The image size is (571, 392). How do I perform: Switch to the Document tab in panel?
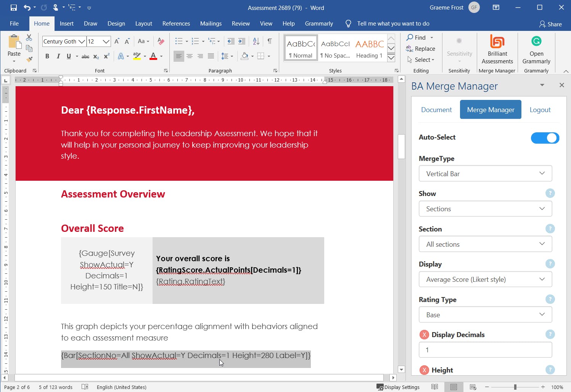[436, 110]
